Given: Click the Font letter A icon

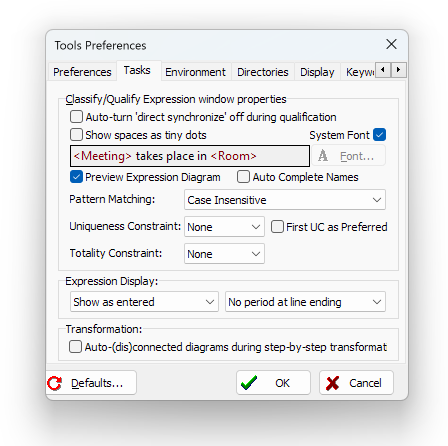Looking at the screenshot, I should click(x=323, y=156).
